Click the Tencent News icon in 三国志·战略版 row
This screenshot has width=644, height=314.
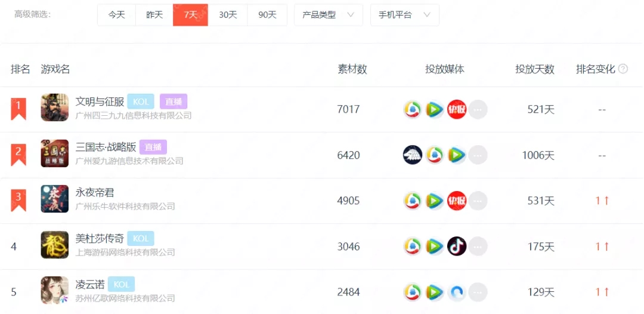point(435,155)
